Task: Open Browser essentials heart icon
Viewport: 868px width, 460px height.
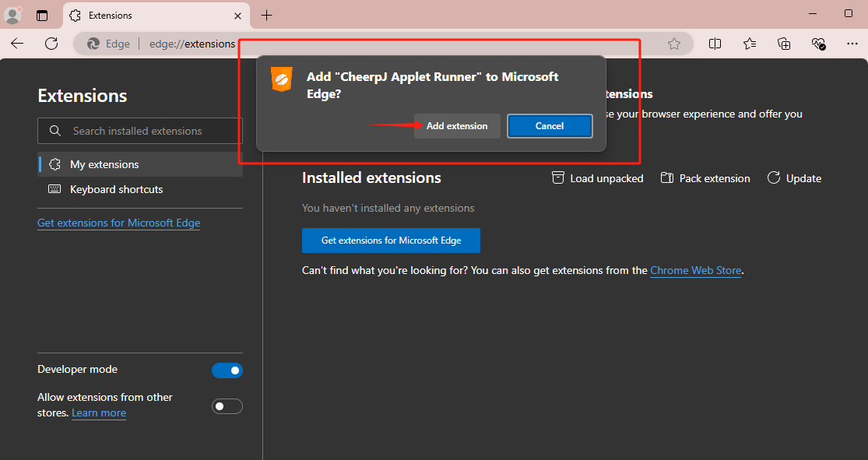Action: point(818,44)
